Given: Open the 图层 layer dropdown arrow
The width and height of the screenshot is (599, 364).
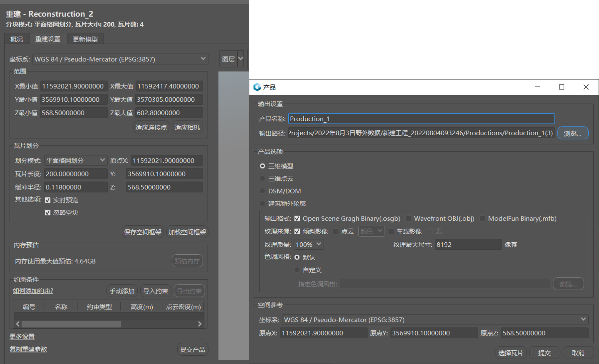Looking at the screenshot, I should tap(241, 59).
